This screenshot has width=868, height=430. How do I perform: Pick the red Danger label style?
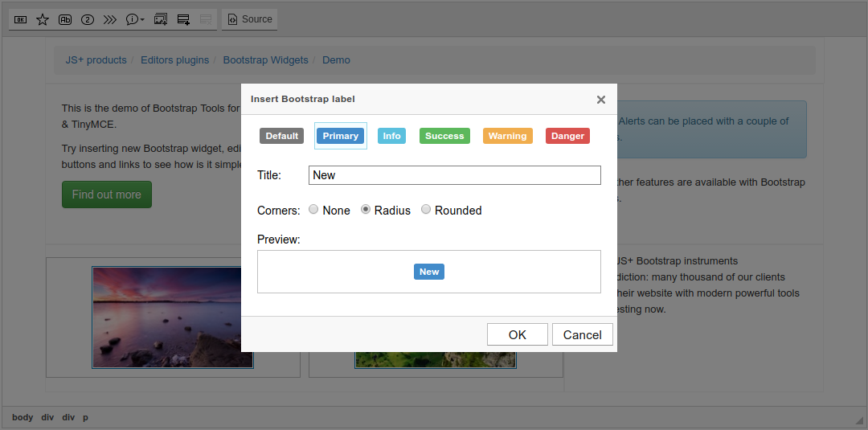point(567,136)
